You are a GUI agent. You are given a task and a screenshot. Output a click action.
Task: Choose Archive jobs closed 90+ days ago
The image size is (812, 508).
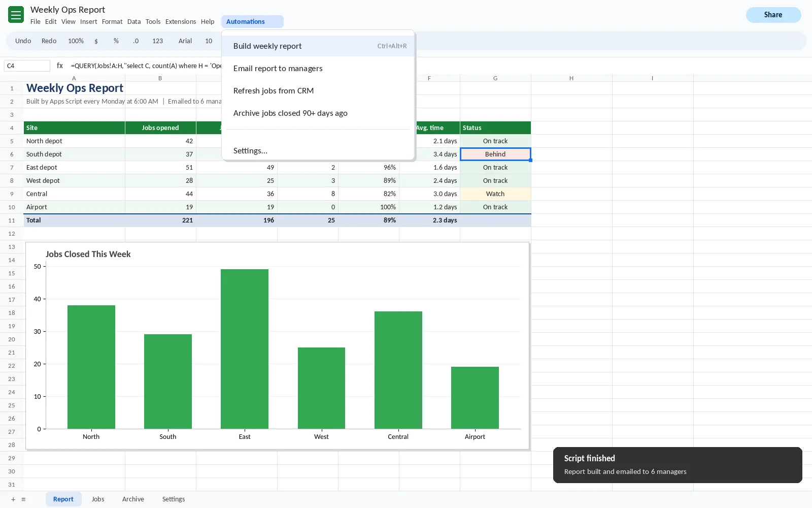pyautogui.click(x=318, y=113)
